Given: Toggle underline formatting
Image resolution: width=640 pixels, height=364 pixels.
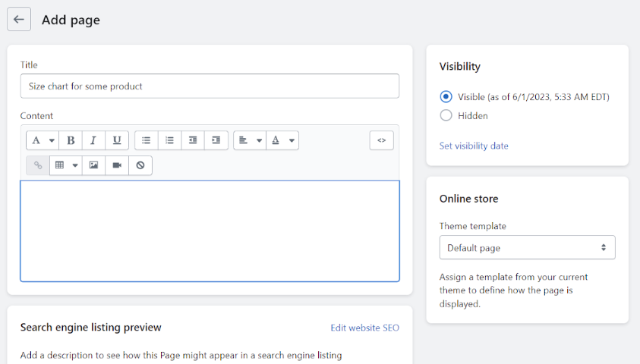Looking at the screenshot, I should pos(117,140).
